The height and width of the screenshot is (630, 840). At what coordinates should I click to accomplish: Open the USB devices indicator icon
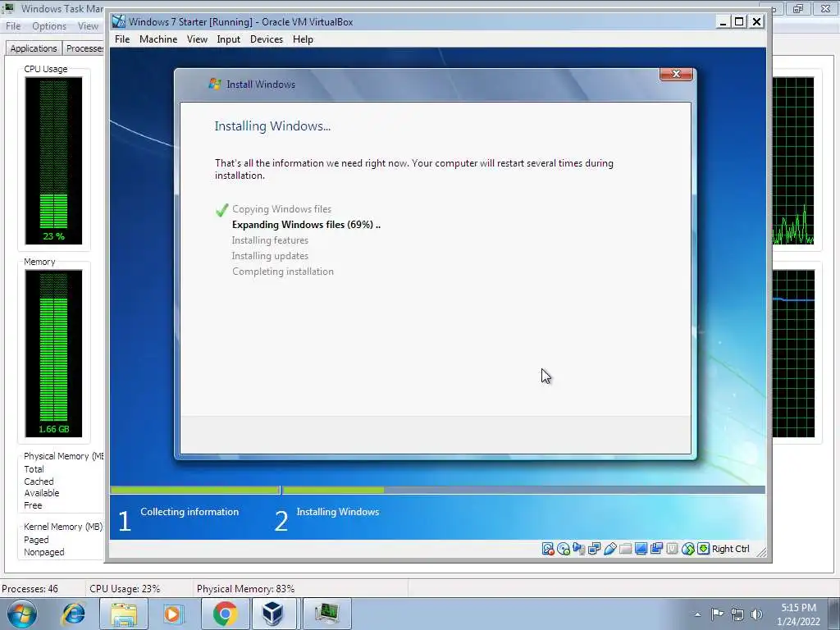pos(609,549)
